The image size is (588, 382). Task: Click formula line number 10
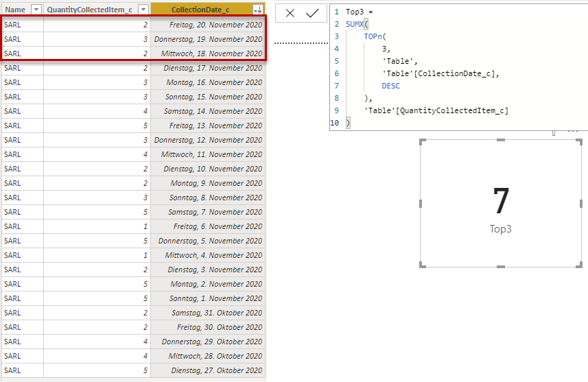(335, 123)
